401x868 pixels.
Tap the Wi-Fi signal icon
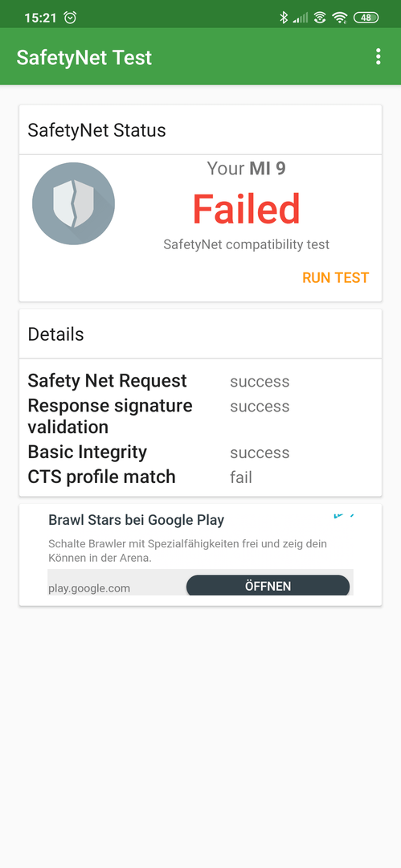339,17
